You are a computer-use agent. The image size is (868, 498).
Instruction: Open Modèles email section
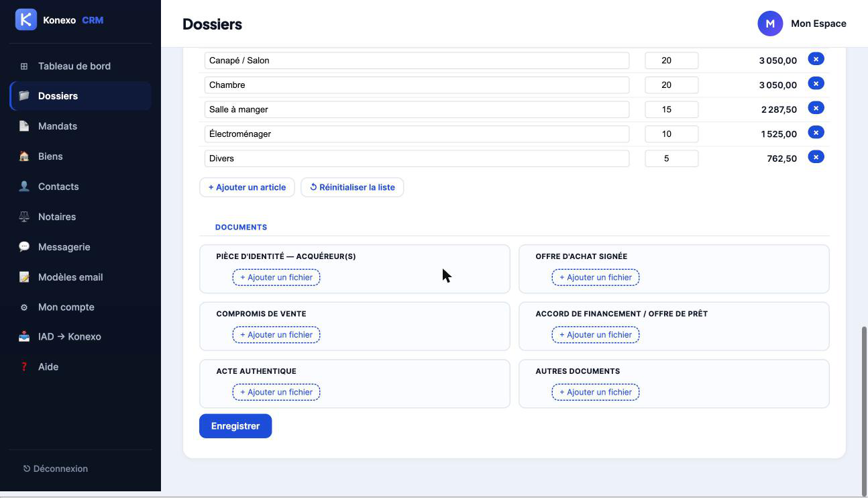pos(80,277)
